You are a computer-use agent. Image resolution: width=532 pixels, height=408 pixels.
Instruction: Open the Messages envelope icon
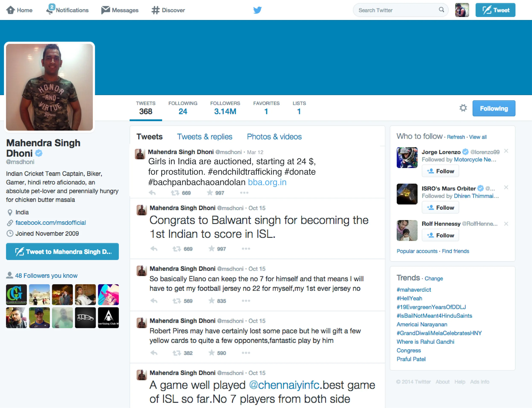coord(106,10)
